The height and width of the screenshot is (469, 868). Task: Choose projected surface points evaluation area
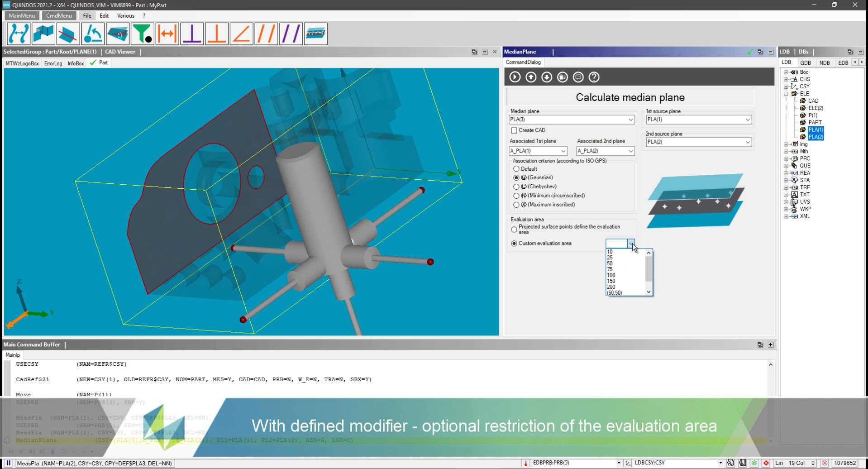(514, 230)
